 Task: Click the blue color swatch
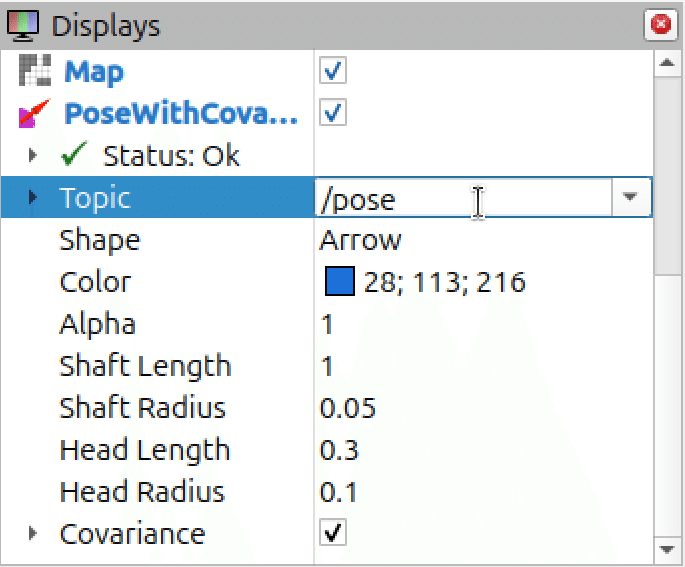pos(340,282)
